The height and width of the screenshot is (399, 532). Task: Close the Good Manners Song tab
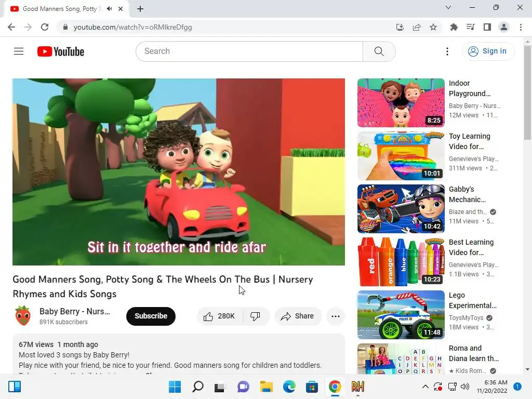point(121,9)
